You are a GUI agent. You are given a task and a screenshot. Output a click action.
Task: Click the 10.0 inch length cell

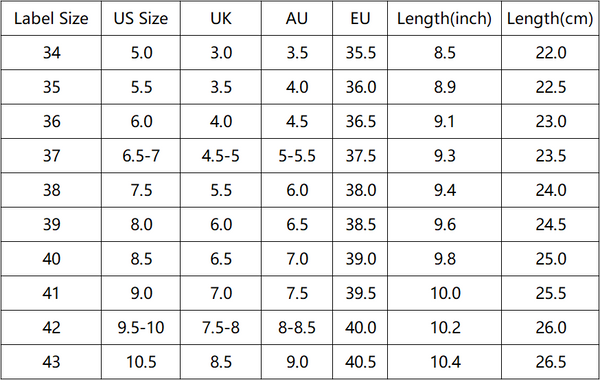(444, 293)
